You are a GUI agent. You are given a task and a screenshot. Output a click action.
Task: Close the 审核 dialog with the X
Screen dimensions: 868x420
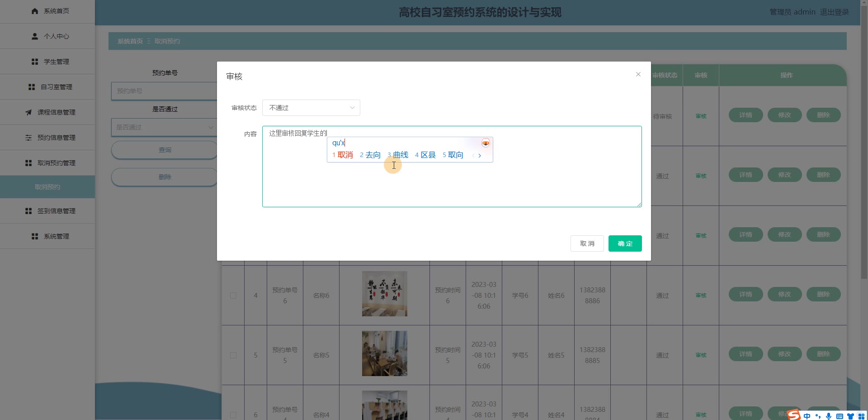coord(638,74)
